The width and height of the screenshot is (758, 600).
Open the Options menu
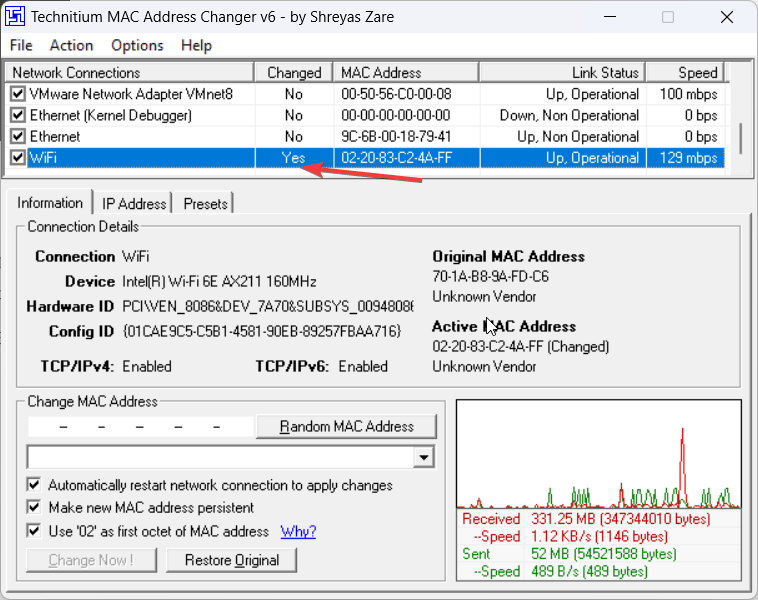[x=137, y=45]
